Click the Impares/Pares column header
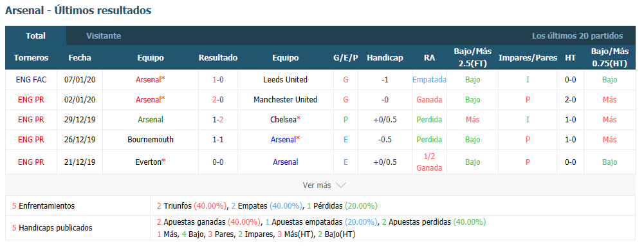Screen dimensions: 644x246 pos(528,57)
